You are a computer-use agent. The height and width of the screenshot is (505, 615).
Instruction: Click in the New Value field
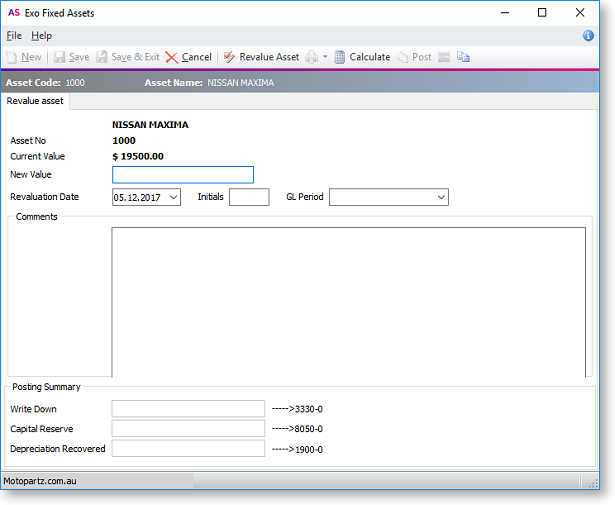[x=183, y=174]
